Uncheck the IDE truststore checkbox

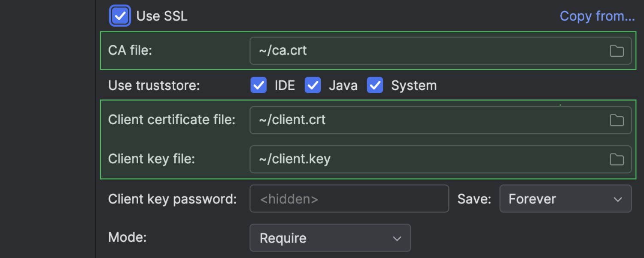(x=258, y=86)
